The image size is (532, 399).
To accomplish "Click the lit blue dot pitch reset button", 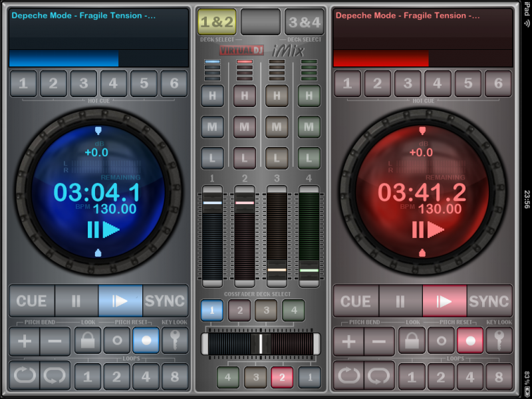I will point(146,340).
